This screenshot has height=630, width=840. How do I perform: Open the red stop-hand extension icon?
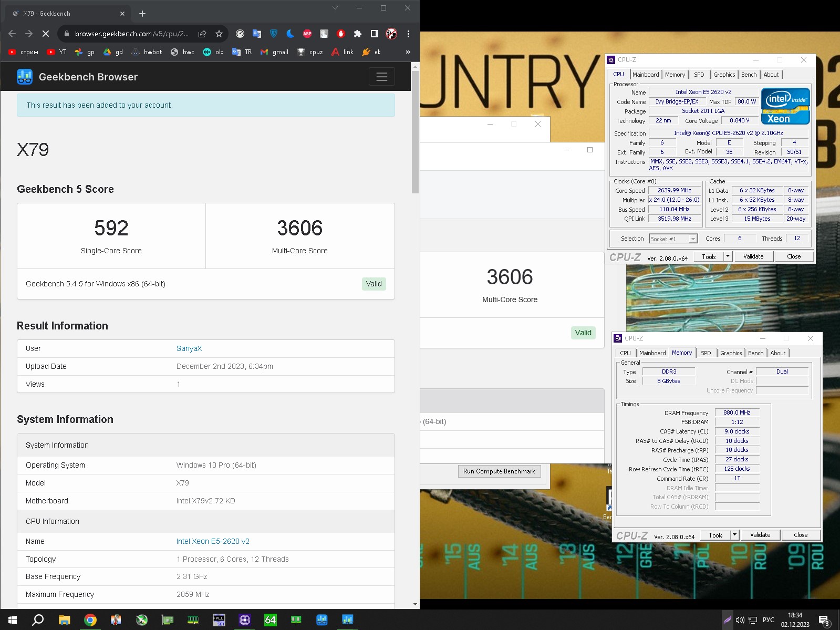tap(341, 34)
